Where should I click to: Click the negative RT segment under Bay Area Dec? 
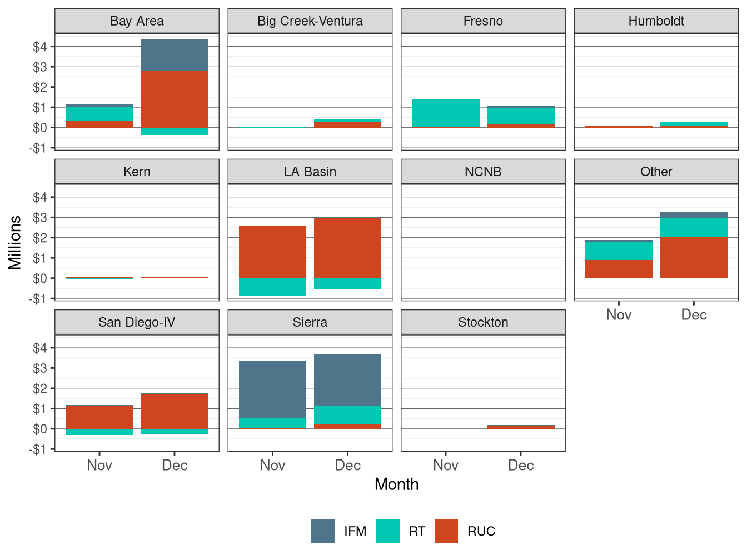click(175, 132)
